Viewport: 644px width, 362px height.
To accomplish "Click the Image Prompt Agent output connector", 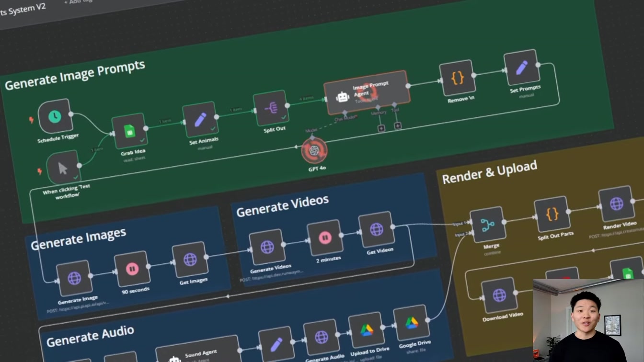I will (408, 86).
